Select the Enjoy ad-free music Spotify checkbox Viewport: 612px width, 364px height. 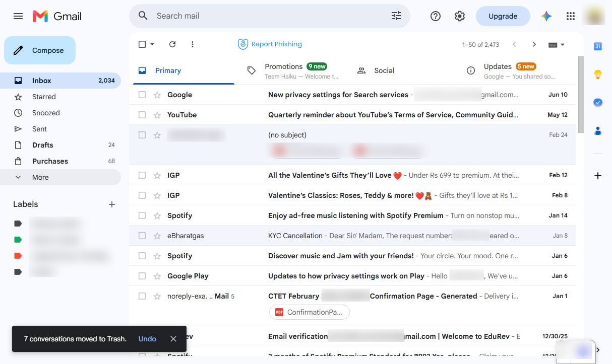point(142,215)
